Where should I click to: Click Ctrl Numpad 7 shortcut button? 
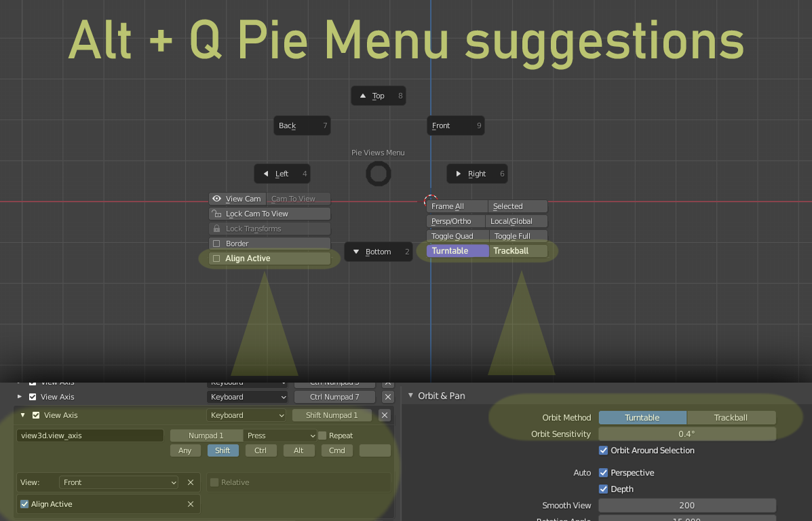point(334,397)
